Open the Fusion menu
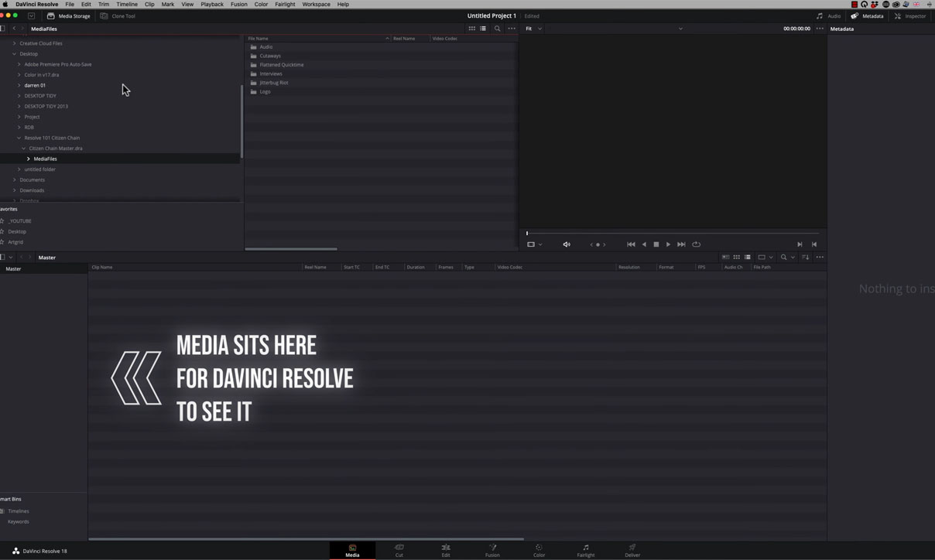 pos(239,5)
